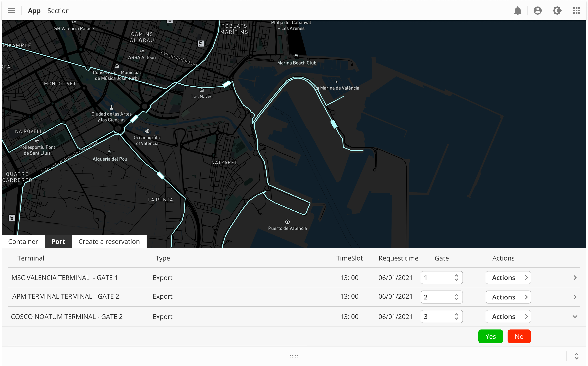
Task: Click the Oceanogràfic of Valencia map icon
Action: point(147,131)
